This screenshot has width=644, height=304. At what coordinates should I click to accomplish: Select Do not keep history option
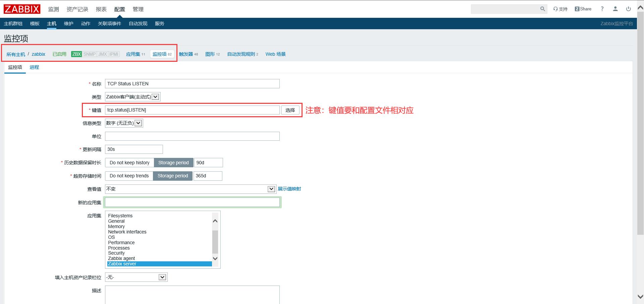pyautogui.click(x=129, y=163)
